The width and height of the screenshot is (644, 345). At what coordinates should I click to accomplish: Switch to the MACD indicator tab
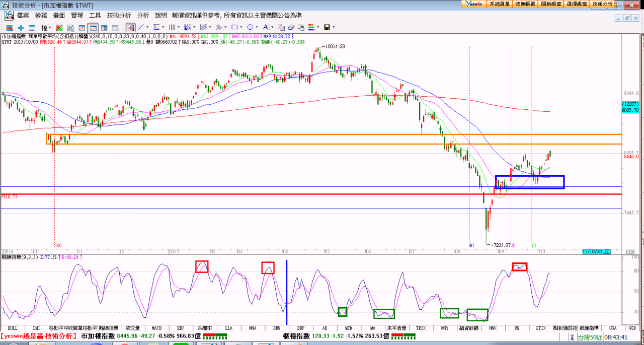pos(156,328)
